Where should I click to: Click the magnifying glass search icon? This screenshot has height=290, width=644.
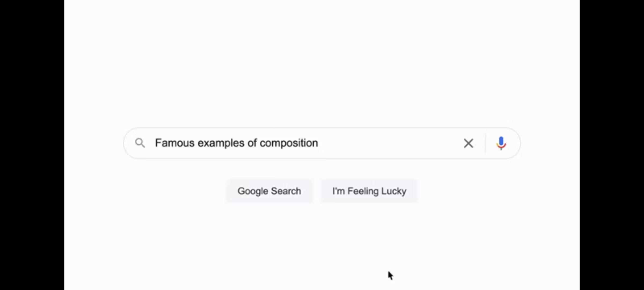pyautogui.click(x=140, y=143)
